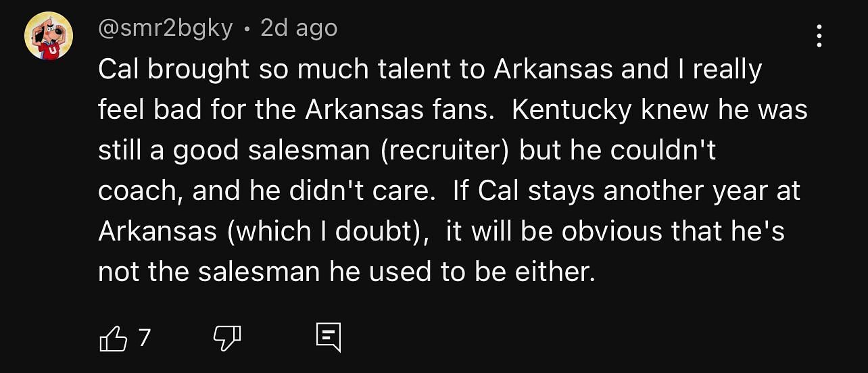Click the like count number 7
The height and width of the screenshot is (373, 868).
click(x=143, y=337)
